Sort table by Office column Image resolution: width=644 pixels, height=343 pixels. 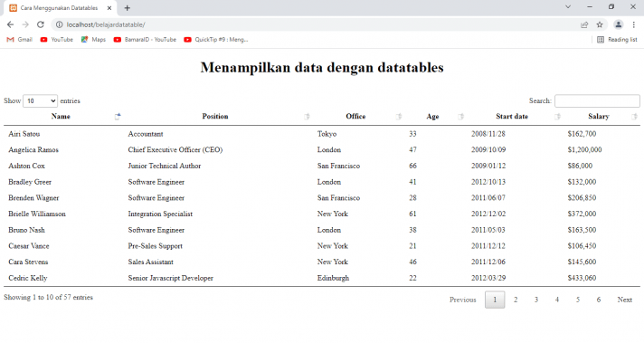pyautogui.click(x=355, y=116)
